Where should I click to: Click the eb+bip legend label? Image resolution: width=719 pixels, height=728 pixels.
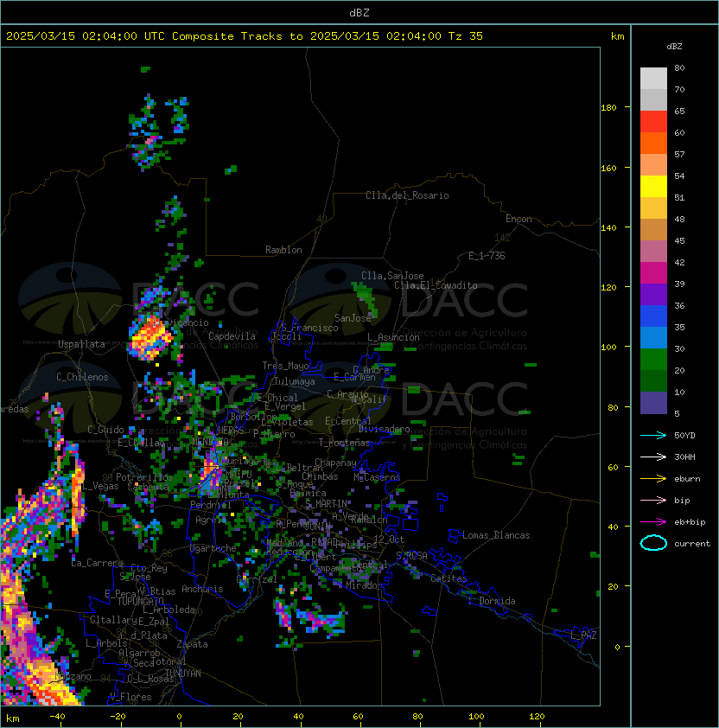pos(690,522)
